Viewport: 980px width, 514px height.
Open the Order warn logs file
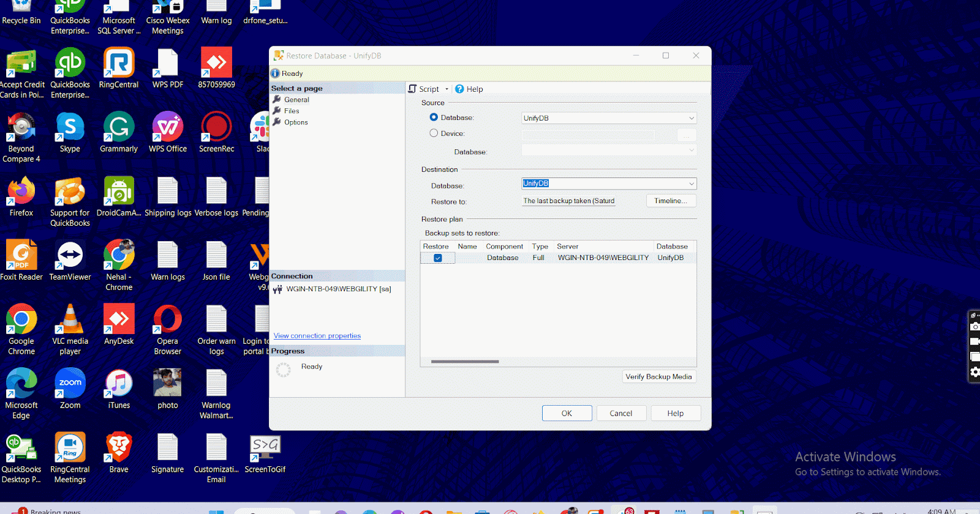click(x=216, y=330)
